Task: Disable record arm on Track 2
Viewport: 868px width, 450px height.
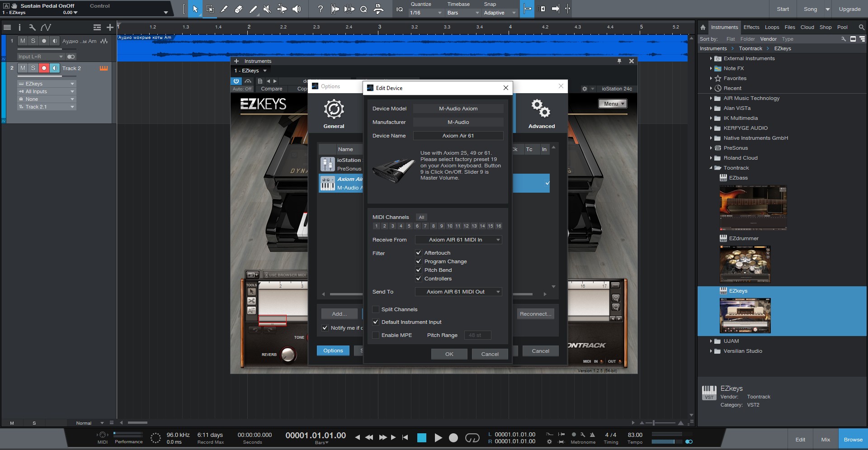Action: point(44,68)
